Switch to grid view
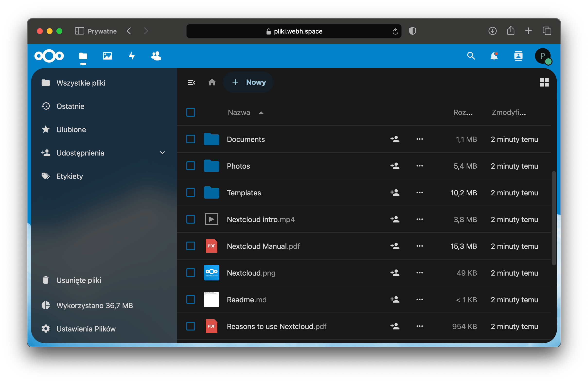Image resolution: width=588 pixels, height=383 pixels. coord(544,82)
